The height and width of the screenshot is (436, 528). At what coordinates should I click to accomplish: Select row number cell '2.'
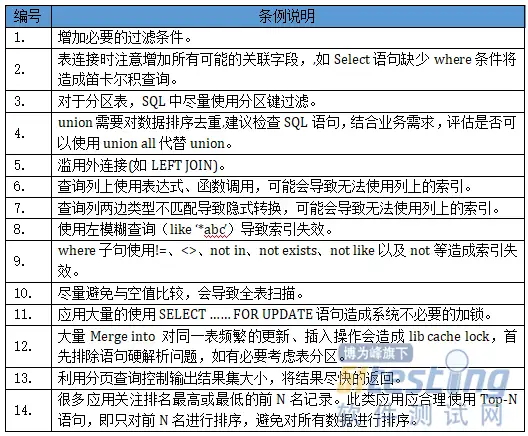[x=28, y=69]
